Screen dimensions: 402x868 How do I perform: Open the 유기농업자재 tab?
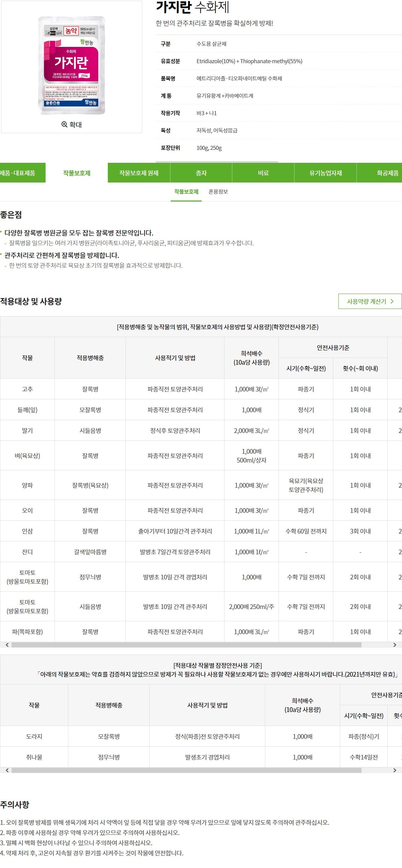click(x=325, y=173)
